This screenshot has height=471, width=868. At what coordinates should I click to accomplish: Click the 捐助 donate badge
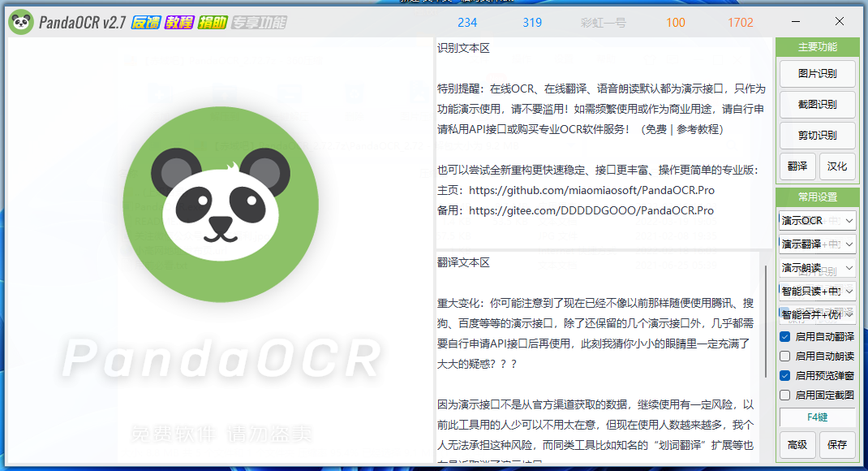(213, 22)
